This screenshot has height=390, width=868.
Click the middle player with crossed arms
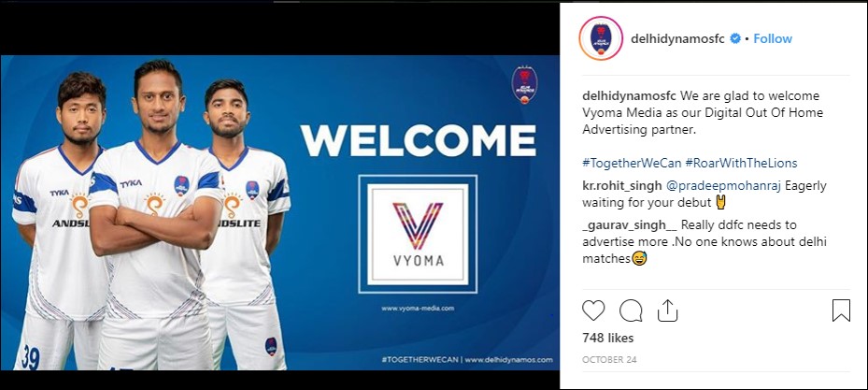[157, 216]
